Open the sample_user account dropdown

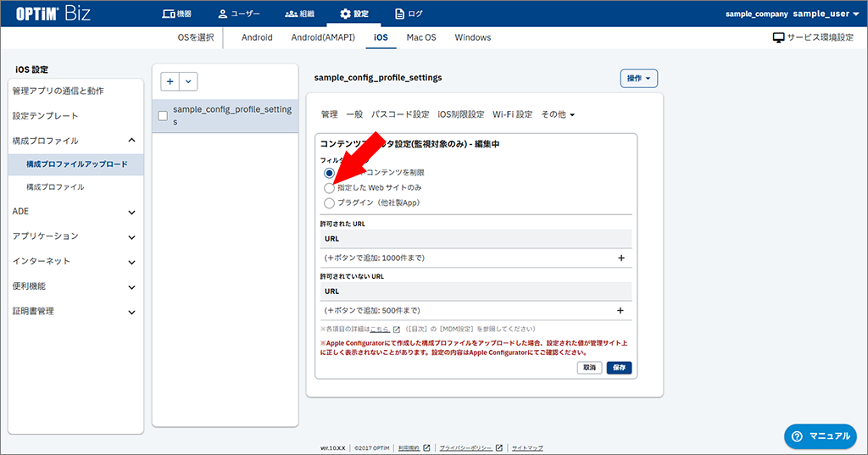[826, 14]
